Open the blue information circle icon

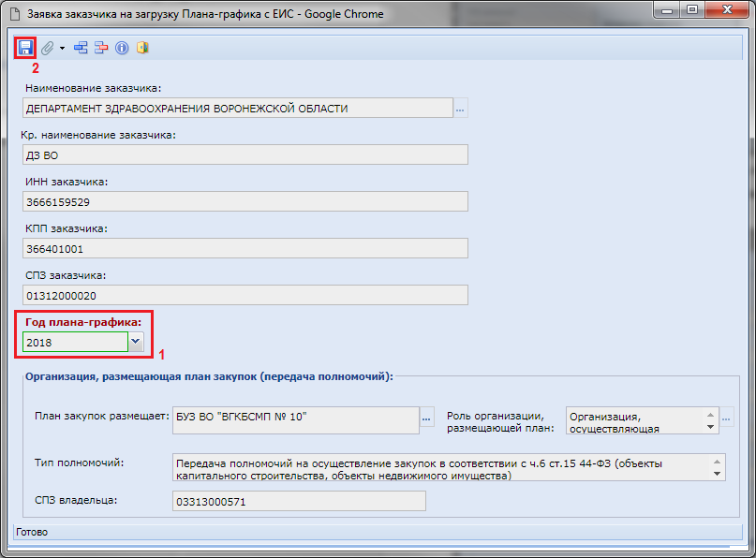tap(122, 48)
